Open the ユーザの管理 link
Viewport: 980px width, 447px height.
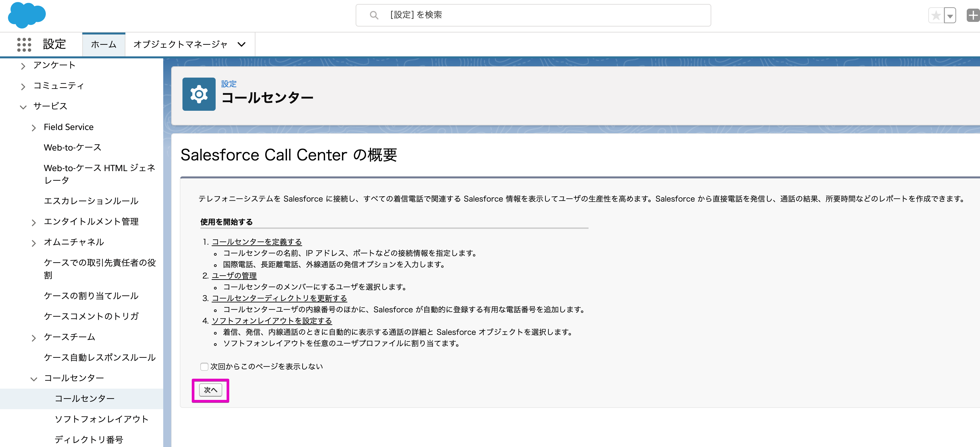(234, 276)
